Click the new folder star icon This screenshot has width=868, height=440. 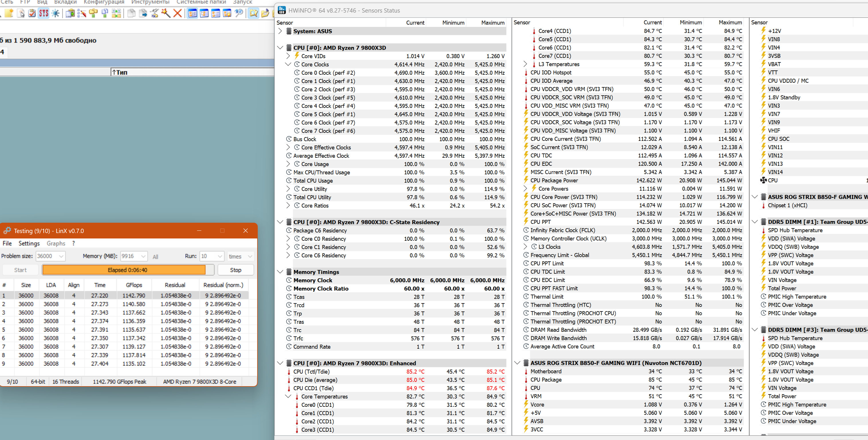[9, 13]
